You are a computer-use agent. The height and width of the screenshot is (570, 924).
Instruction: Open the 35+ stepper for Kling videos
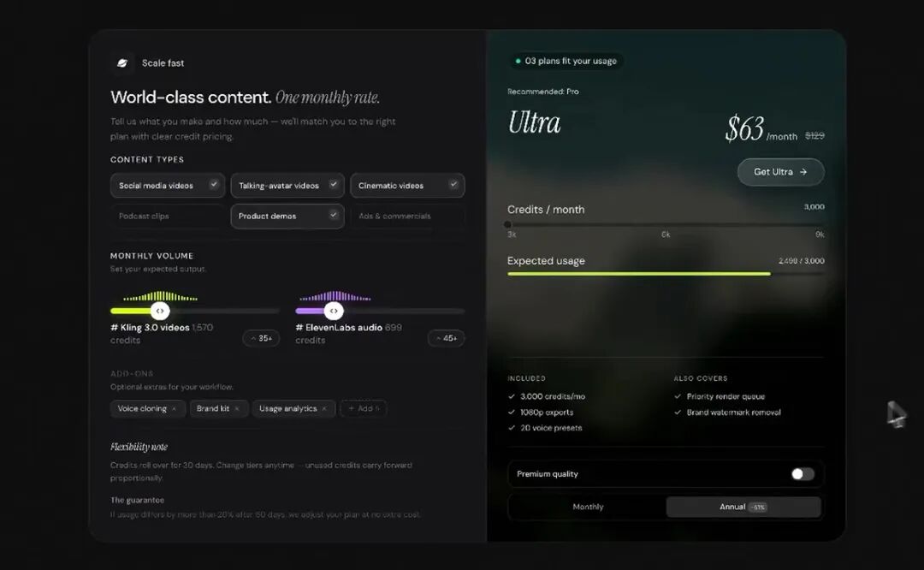click(261, 338)
